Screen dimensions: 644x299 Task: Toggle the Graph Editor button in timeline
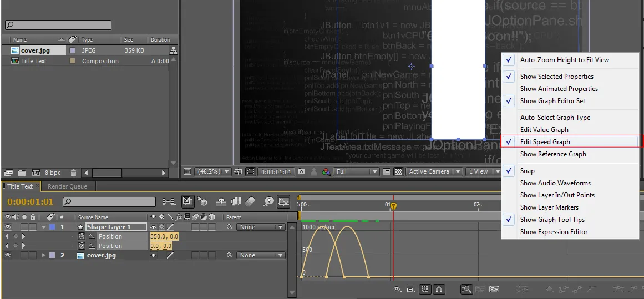coord(283,201)
